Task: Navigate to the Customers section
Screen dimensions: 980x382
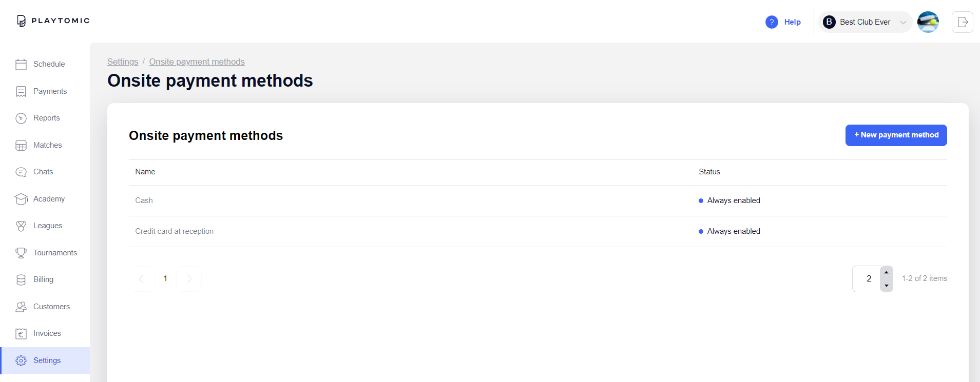Action: point(51,307)
